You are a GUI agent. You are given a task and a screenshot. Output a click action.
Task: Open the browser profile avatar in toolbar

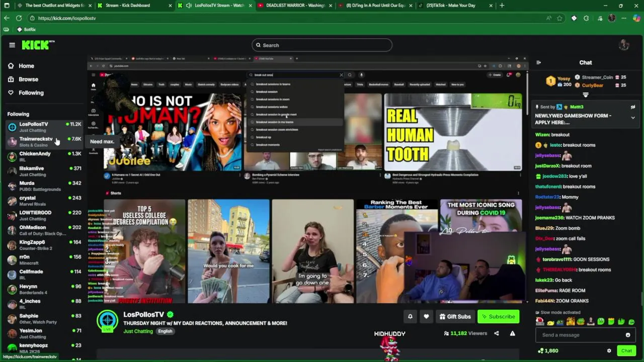point(612,18)
